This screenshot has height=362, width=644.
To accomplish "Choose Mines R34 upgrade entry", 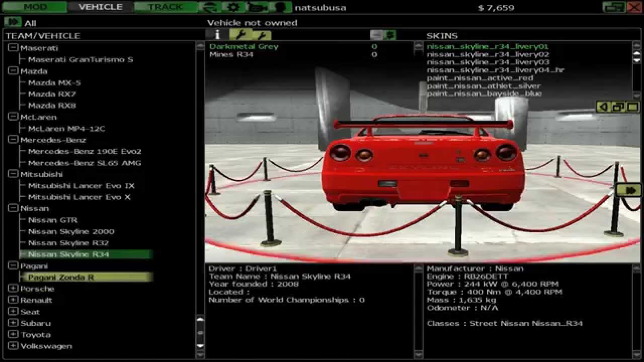I will pyautogui.click(x=231, y=54).
